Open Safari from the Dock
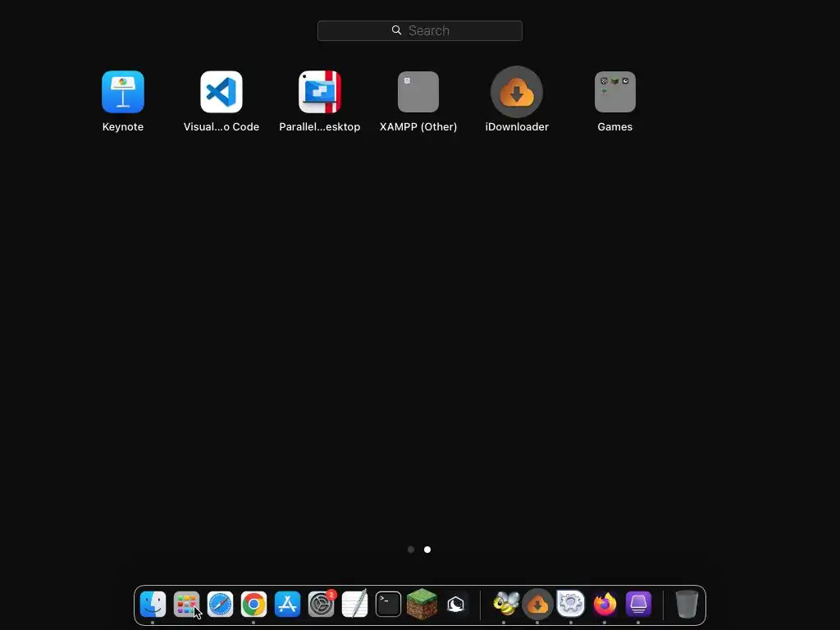 click(x=220, y=605)
